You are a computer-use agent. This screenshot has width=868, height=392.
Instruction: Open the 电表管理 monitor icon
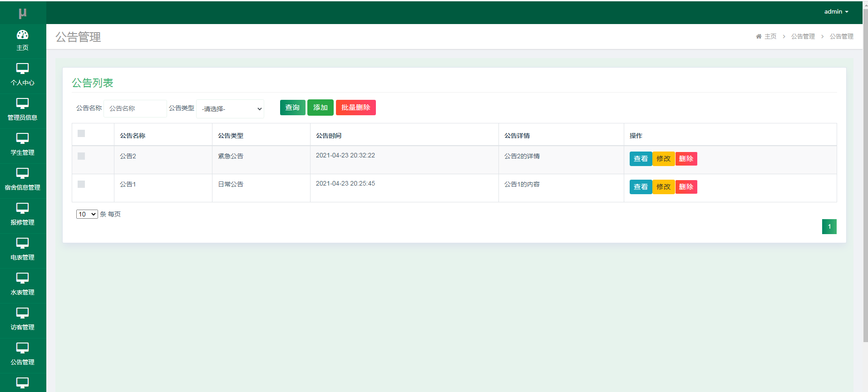(23, 244)
